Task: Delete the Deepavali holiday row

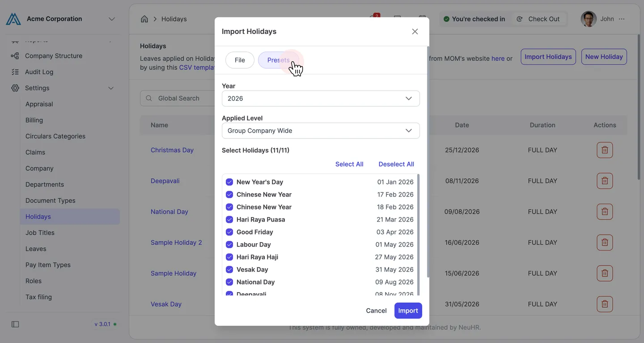Action: (605, 181)
